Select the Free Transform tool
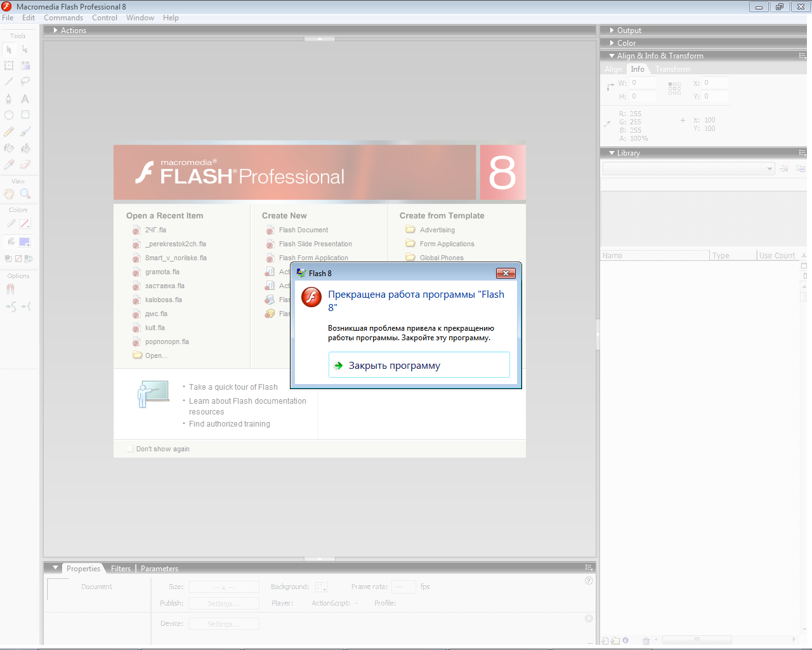812x650 pixels. 9,65
